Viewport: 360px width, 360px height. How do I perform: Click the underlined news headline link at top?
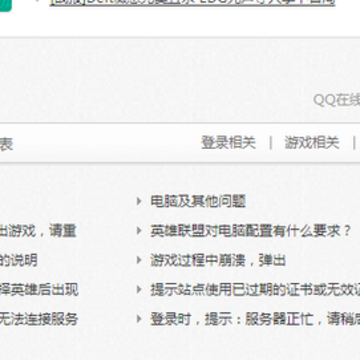(x=192, y=3)
